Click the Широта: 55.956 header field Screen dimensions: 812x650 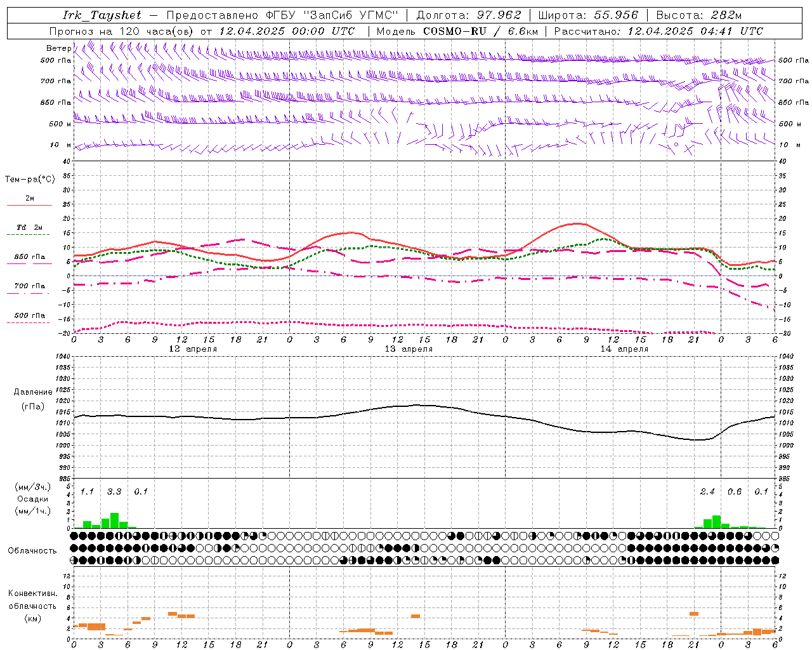588,15
